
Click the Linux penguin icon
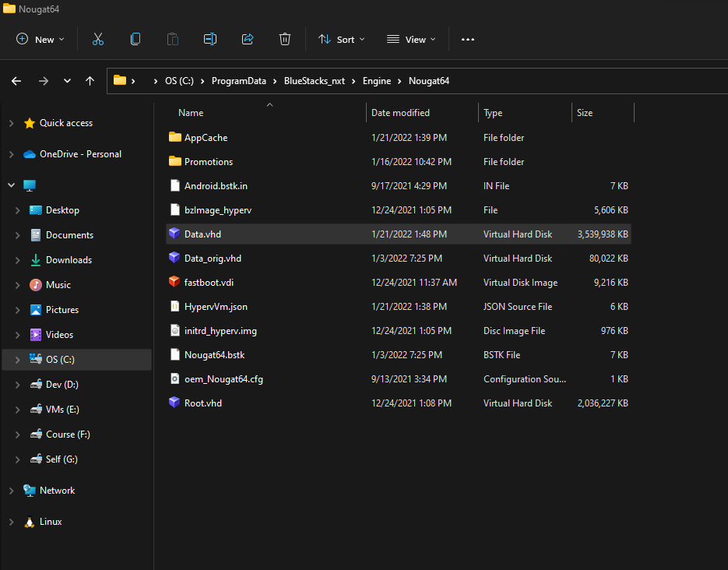point(30,522)
